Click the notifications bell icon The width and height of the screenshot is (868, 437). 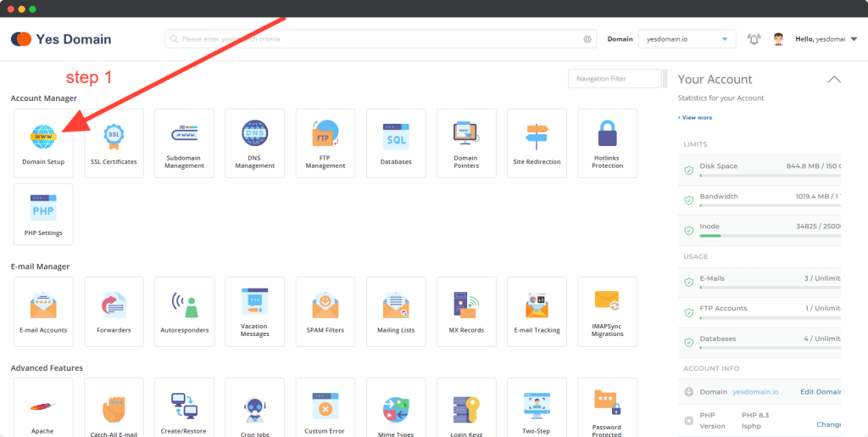coord(754,39)
